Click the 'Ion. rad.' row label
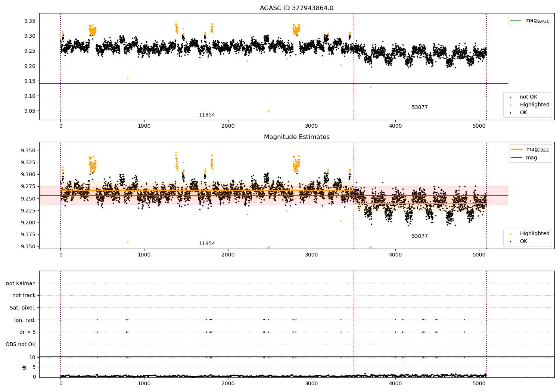Image resolution: width=560 pixels, height=392 pixels. point(25,320)
